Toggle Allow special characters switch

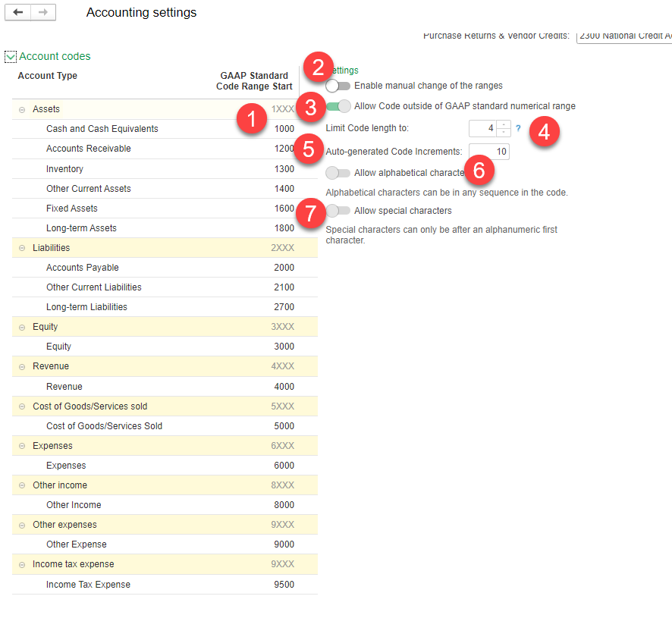[338, 210]
